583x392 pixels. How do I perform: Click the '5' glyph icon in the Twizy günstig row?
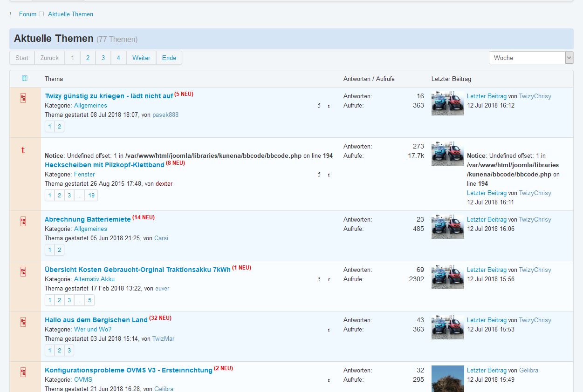[319, 106]
